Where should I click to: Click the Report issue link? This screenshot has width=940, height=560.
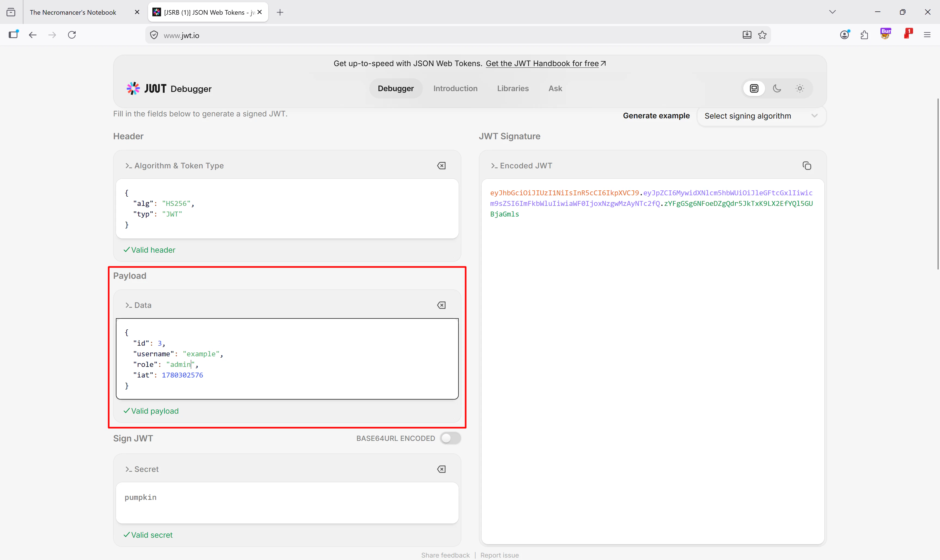500,555
